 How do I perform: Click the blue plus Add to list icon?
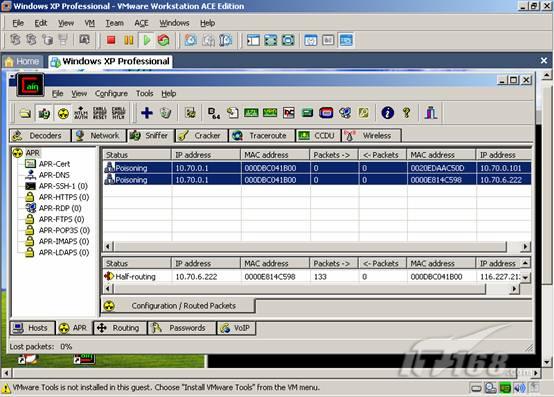point(147,113)
